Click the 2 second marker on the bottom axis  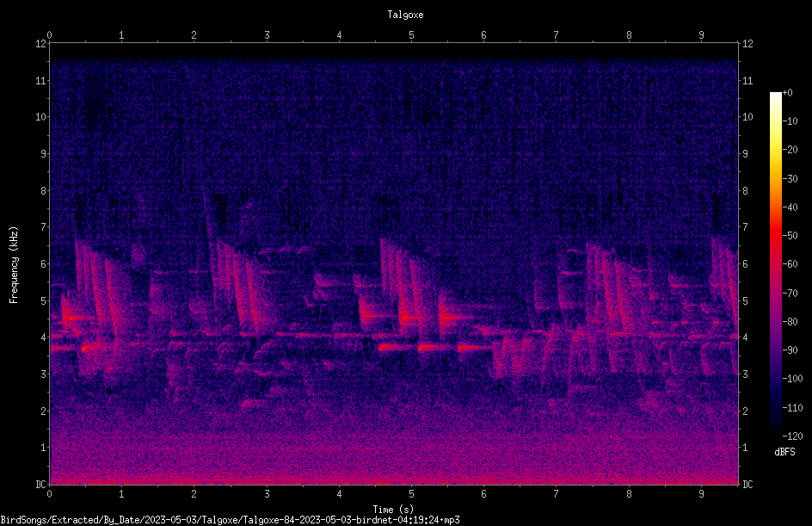pos(194,494)
